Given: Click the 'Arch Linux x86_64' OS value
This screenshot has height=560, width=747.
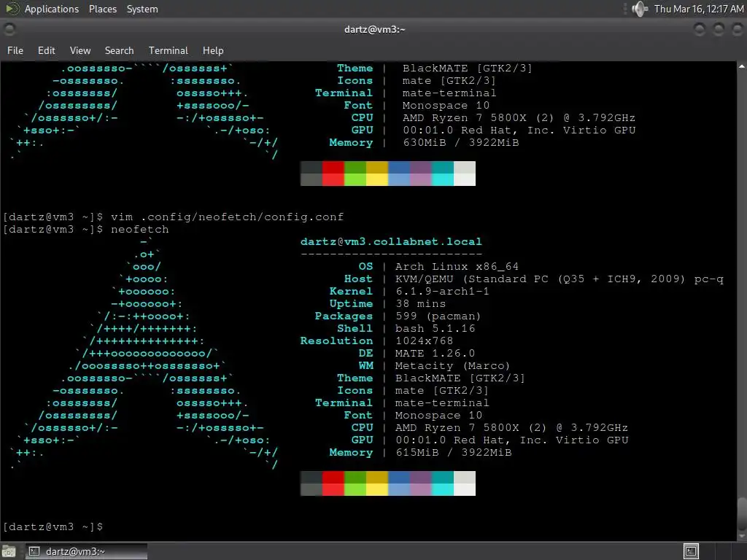Looking at the screenshot, I should click(x=457, y=267).
